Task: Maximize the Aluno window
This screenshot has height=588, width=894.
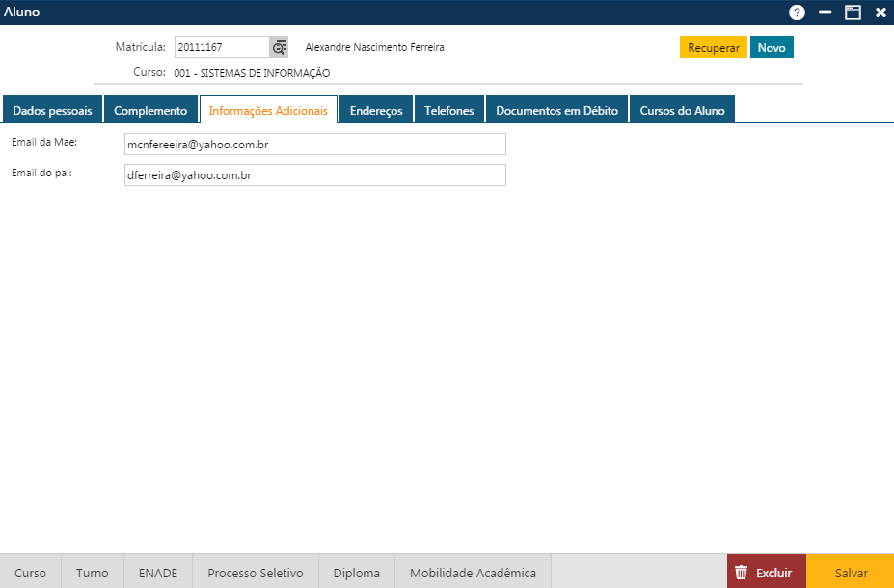Action: [853, 13]
